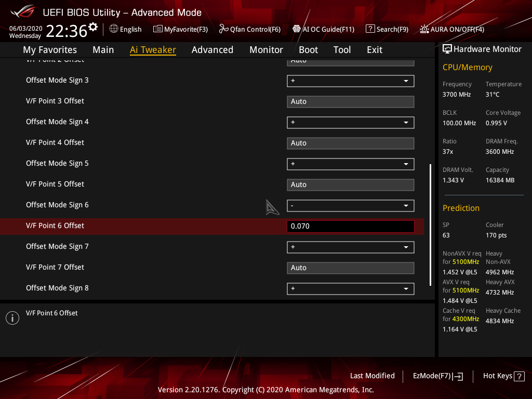Viewport: 532px width, 399px height.
Task: Click Last Modified button
Action: (x=372, y=376)
